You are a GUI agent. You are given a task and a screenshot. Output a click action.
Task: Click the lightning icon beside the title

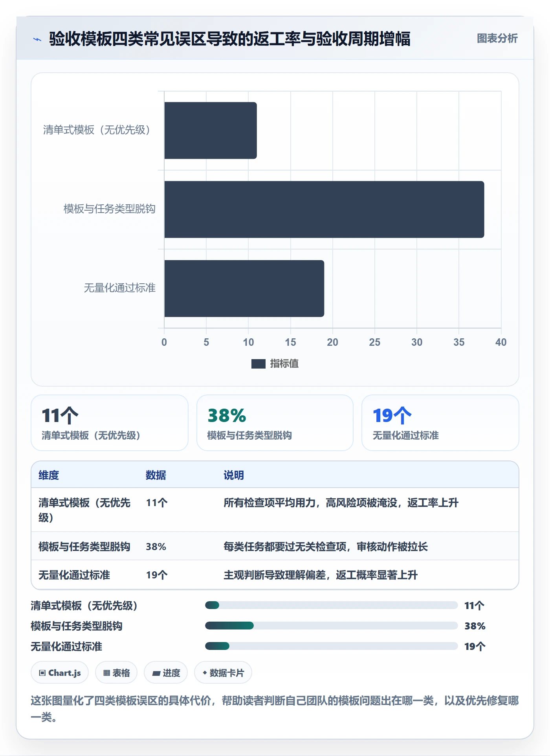click(x=37, y=39)
